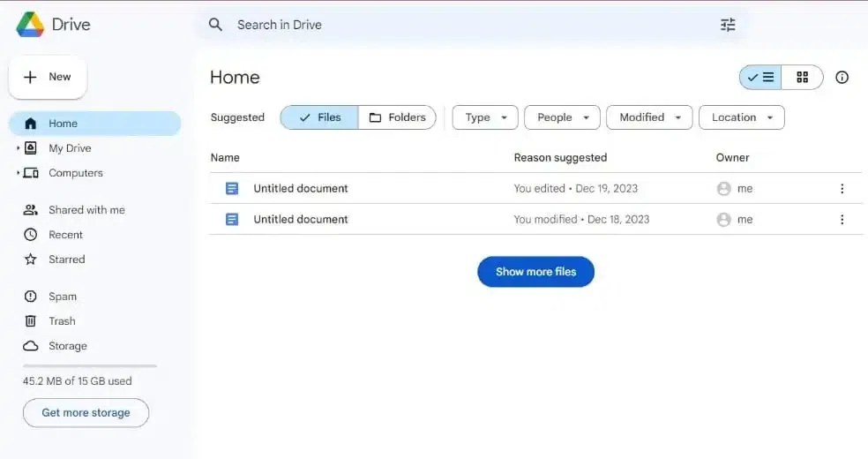
Task: Select the Files suggested filter
Action: tap(319, 117)
